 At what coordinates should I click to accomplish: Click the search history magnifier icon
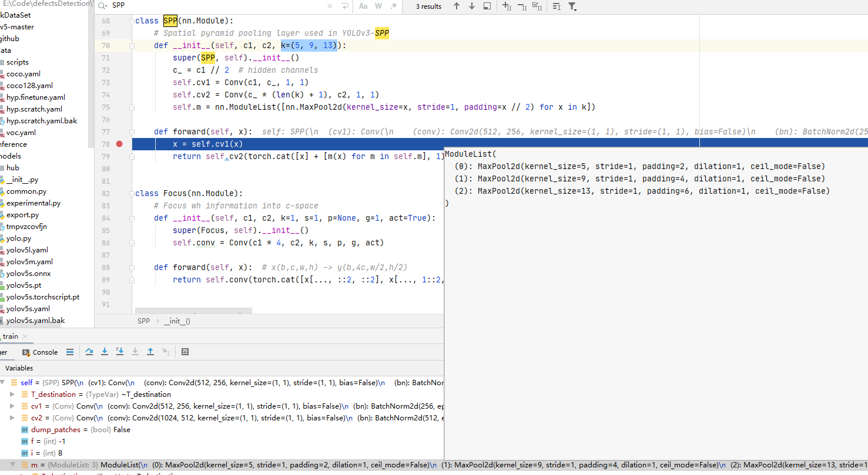tap(103, 6)
